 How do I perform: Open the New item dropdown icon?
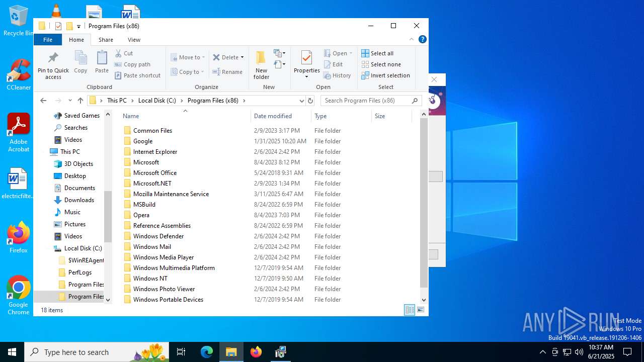(x=280, y=53)
